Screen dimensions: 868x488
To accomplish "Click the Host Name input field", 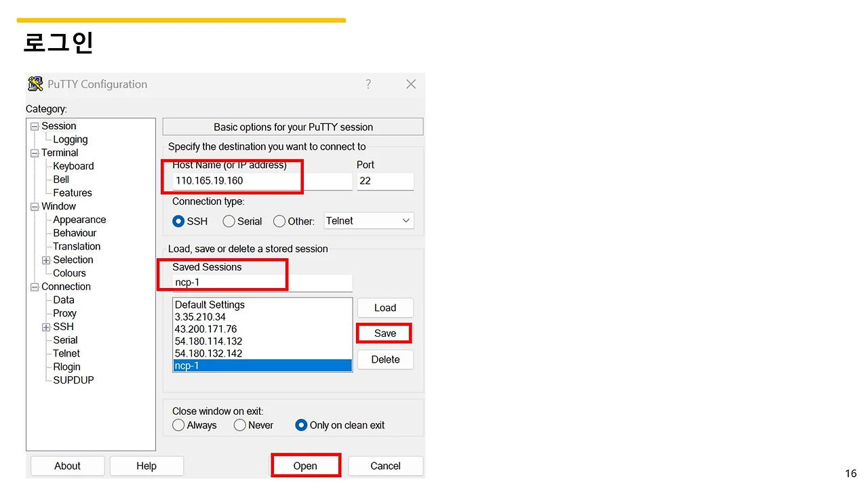I will (x=262, y=181).
